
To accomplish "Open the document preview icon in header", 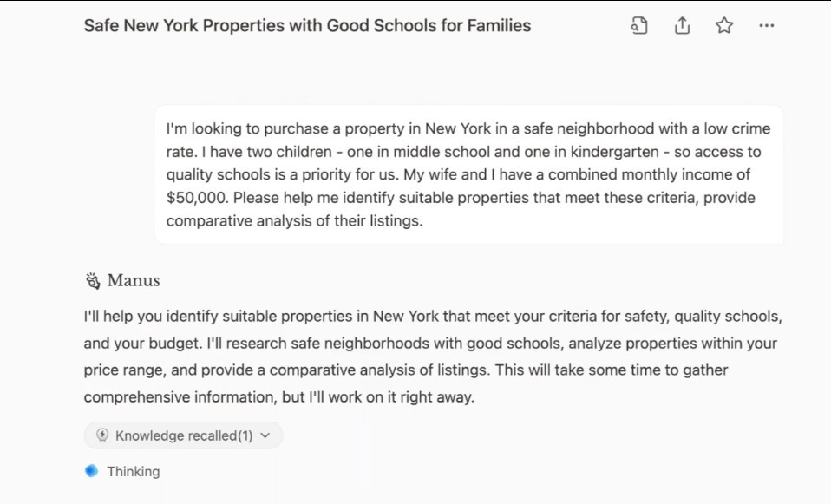I will tap(639, 26).
